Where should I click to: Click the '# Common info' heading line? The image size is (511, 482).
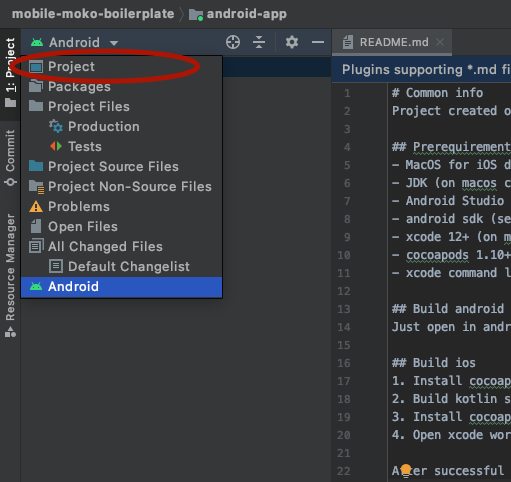pyautogui.click(x=437, y=93)
